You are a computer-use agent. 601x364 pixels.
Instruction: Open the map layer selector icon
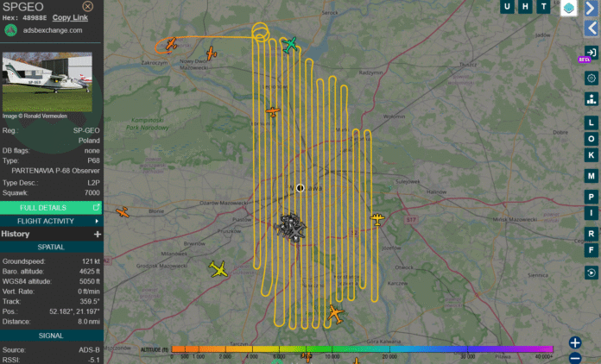(569, 8)
